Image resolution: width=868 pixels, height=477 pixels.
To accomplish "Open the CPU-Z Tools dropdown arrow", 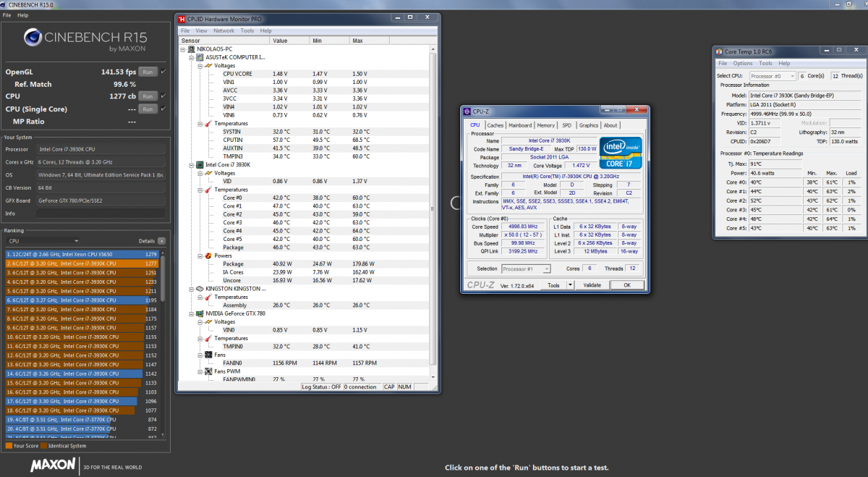I will pyautogui.click(x=570, y=285).
